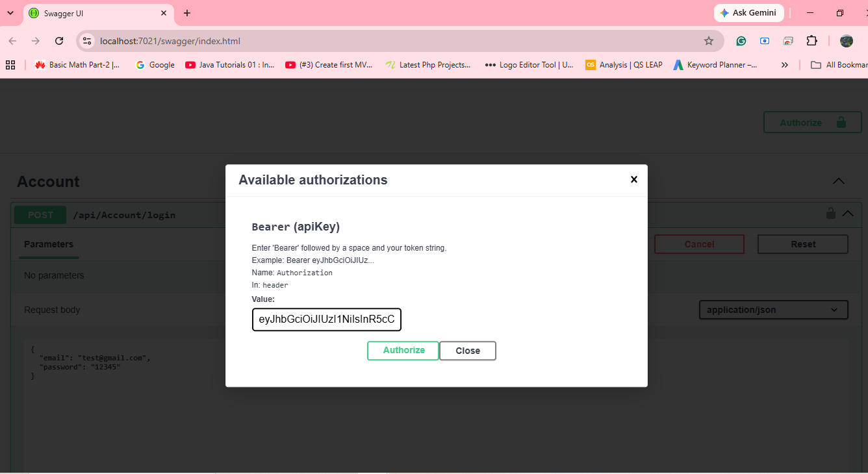Click the Close button in the dialog
The image size is (868, 474).
pyautogui.click(x=468, y=351)
